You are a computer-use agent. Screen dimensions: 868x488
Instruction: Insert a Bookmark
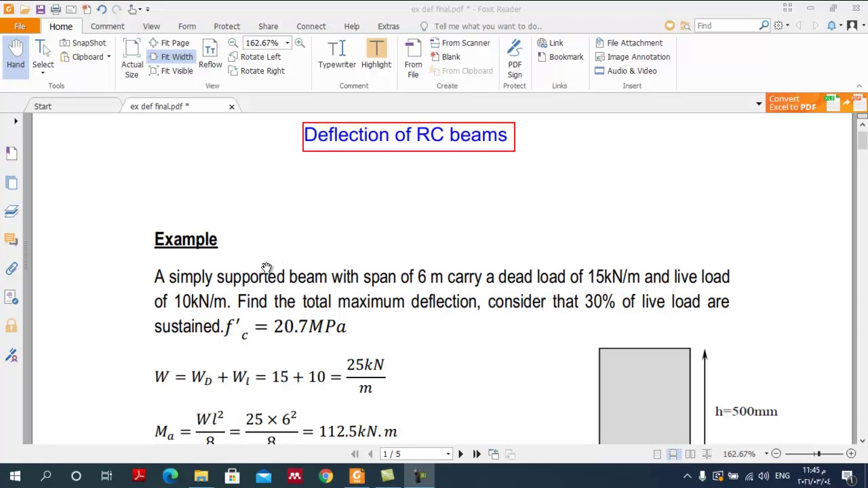560,57
